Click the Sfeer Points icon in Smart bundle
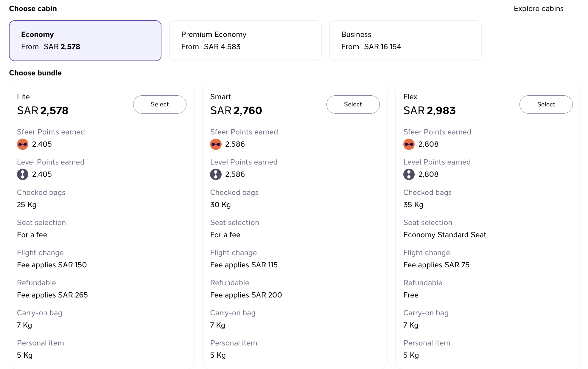588x369 pixels. click(216, 144)
